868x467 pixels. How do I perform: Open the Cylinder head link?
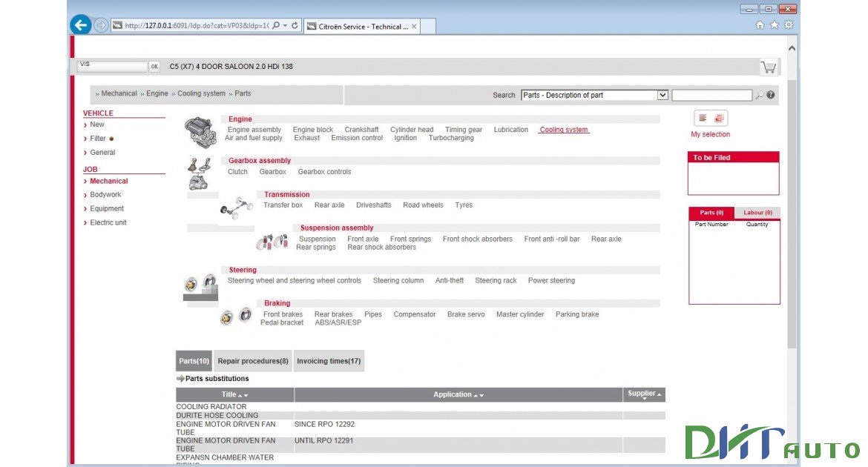411,130
